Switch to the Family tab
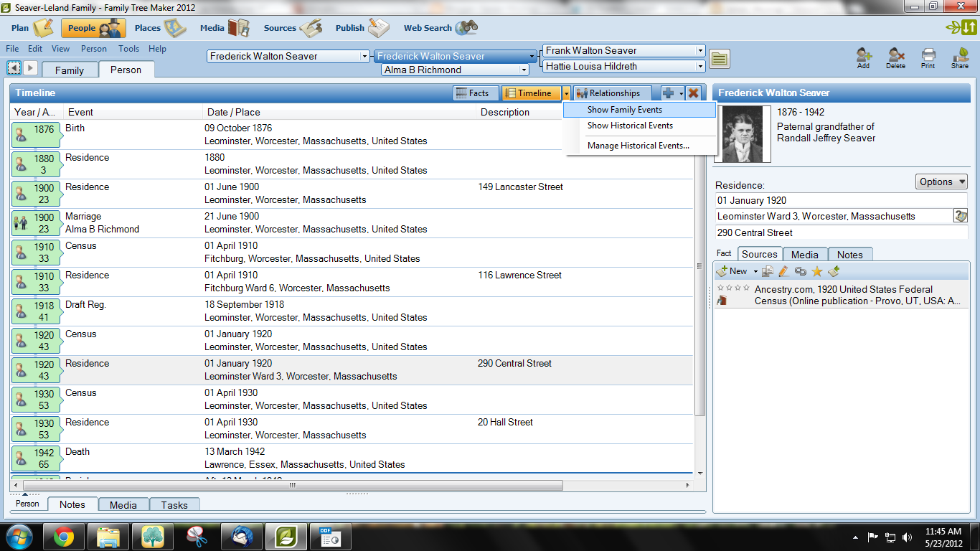980x551 pixels. [x=70, y=70]
